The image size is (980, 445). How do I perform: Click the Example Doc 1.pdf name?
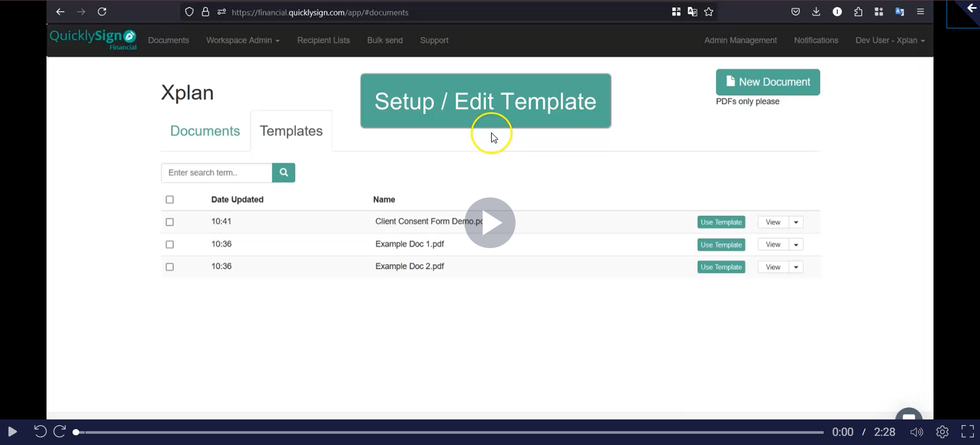pos(409,244)
